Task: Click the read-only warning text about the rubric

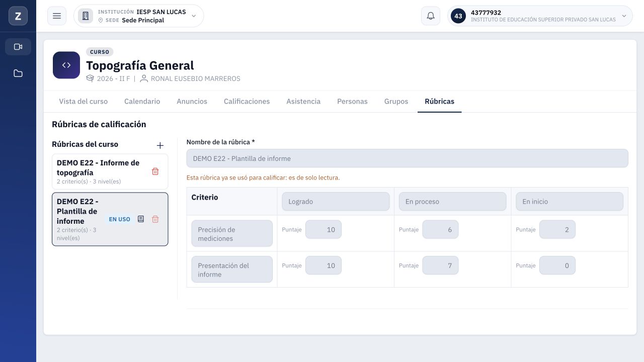Action: click(x=263, y=177)
